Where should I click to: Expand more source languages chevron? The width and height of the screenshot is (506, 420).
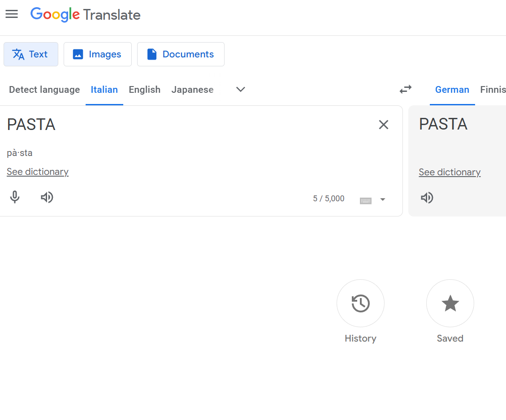241,89
